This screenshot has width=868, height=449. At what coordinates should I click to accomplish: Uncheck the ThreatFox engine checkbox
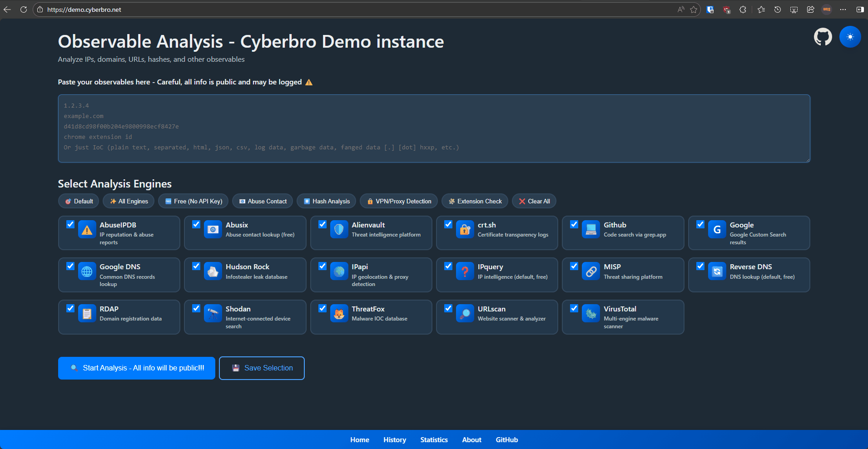pyautogui.click(x=322, y=308)
